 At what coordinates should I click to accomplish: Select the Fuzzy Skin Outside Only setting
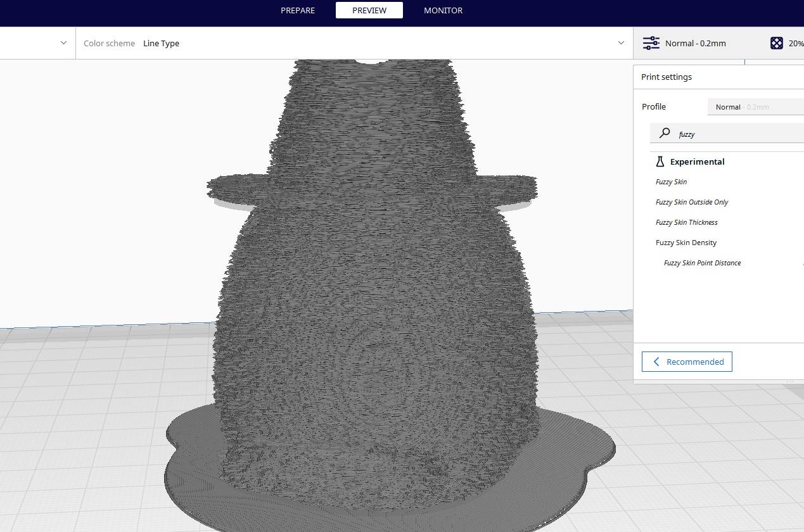[x=692, y=202]
